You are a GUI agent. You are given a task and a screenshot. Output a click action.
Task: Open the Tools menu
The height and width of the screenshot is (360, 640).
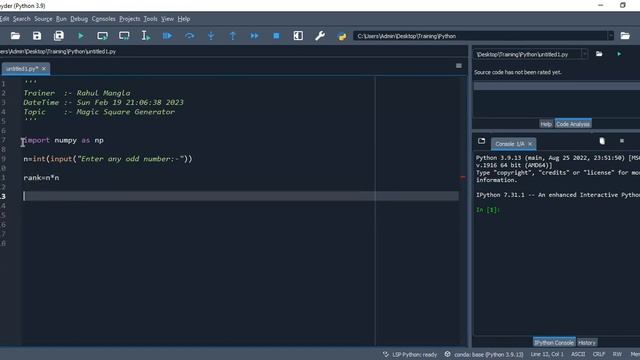(x=151, y=19)
